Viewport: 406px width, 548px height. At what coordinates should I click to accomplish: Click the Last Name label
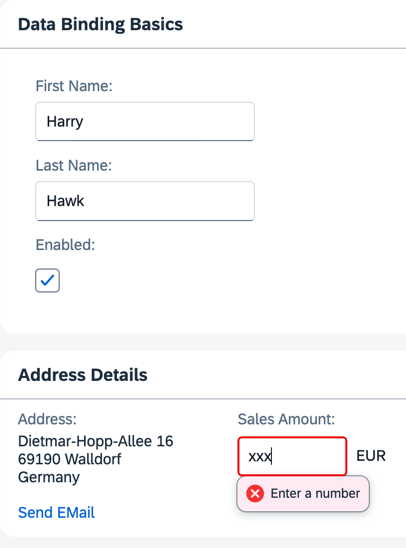pyautogui.click(x=74, y=165)
